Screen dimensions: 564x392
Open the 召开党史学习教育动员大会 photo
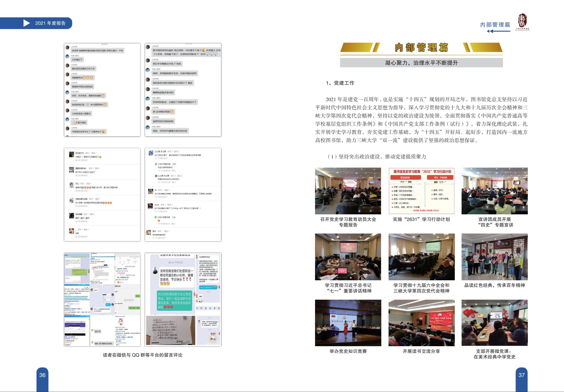click(348, 191)
